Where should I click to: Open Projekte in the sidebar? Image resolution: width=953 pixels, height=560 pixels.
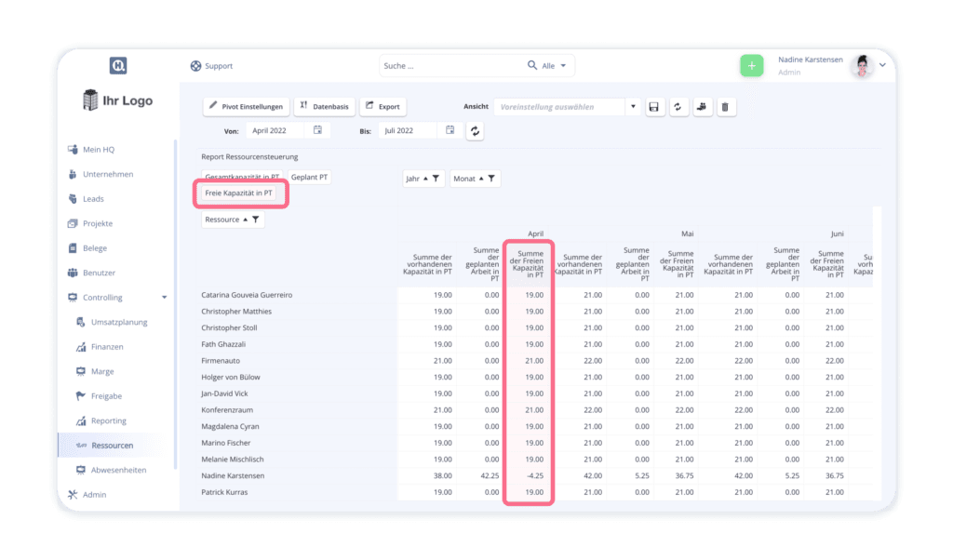pos(98,223)
